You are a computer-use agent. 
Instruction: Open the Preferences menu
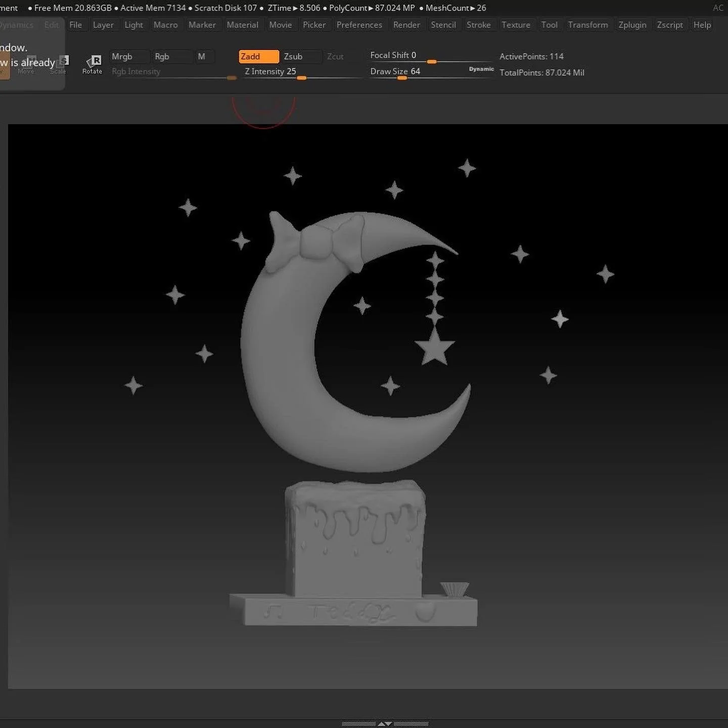[359, 25]
